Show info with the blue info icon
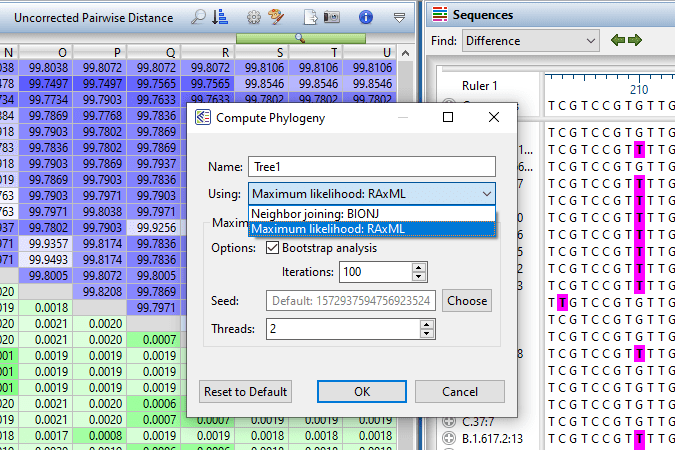The height and width of the screenshot is (450, 675). tap(365, 17)
